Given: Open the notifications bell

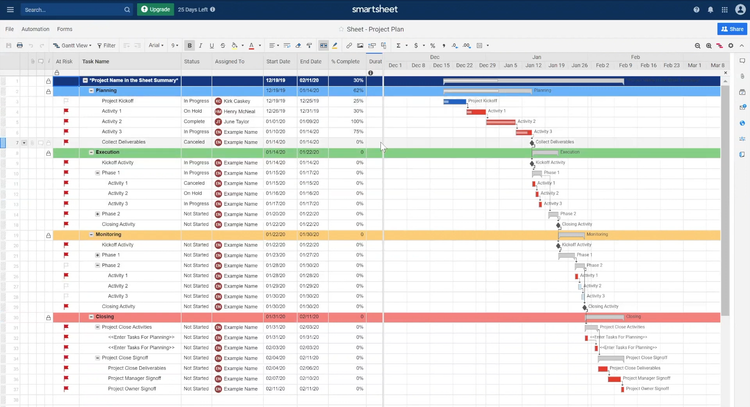Looking at the screenshot, I should [x=710, y=10].
